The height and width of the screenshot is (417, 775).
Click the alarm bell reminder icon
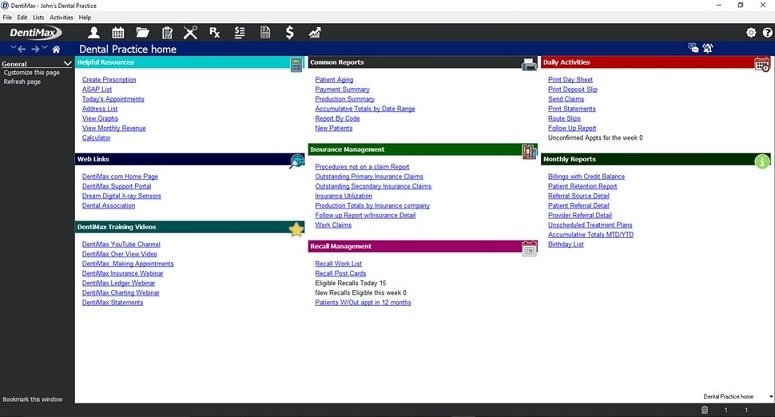click(708, 48)
